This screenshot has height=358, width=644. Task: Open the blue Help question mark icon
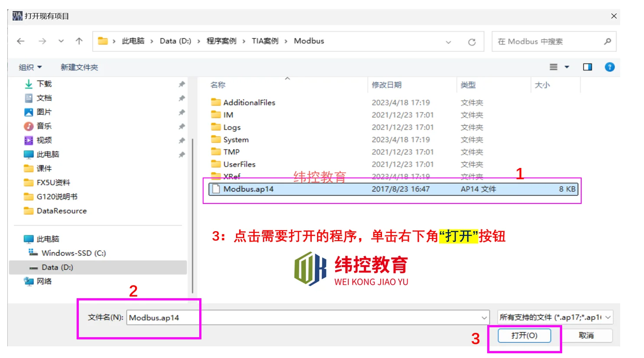tap(609, 67)
